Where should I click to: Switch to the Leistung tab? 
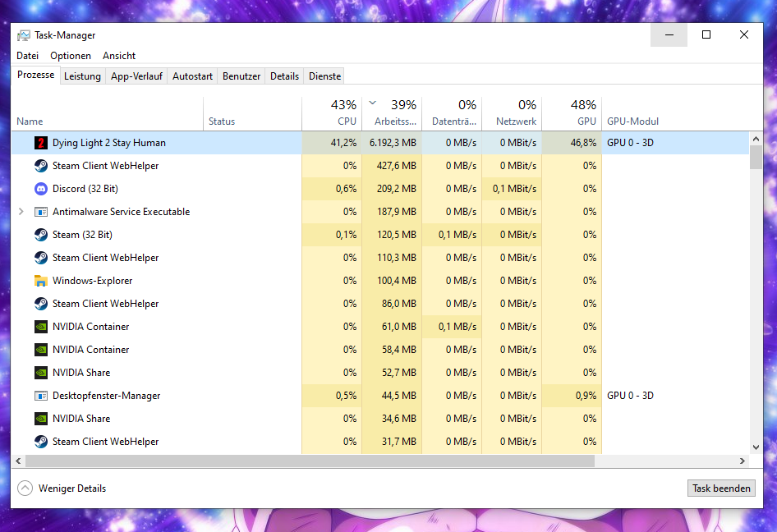point(82,76)
